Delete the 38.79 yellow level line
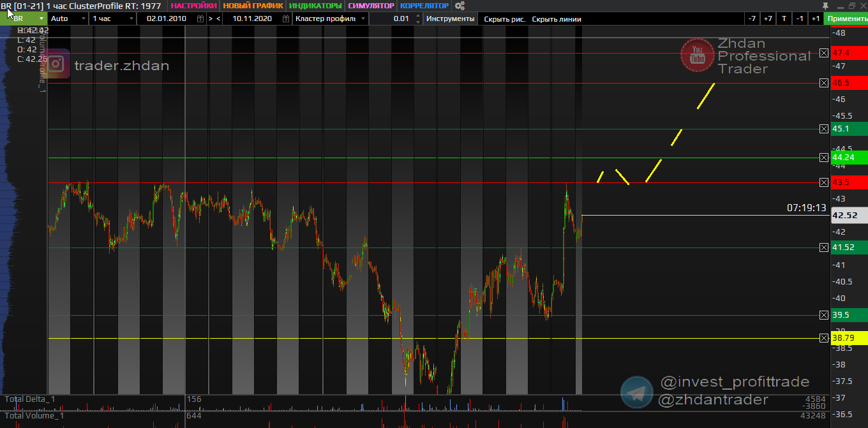Viewport: 868px width, 428px height. [x=823, y=338]
